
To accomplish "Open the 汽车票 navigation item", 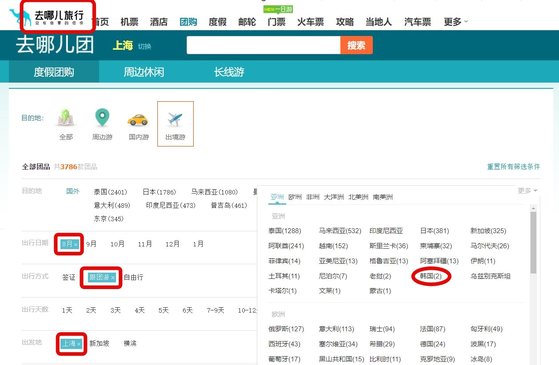I will coord(417,22).
